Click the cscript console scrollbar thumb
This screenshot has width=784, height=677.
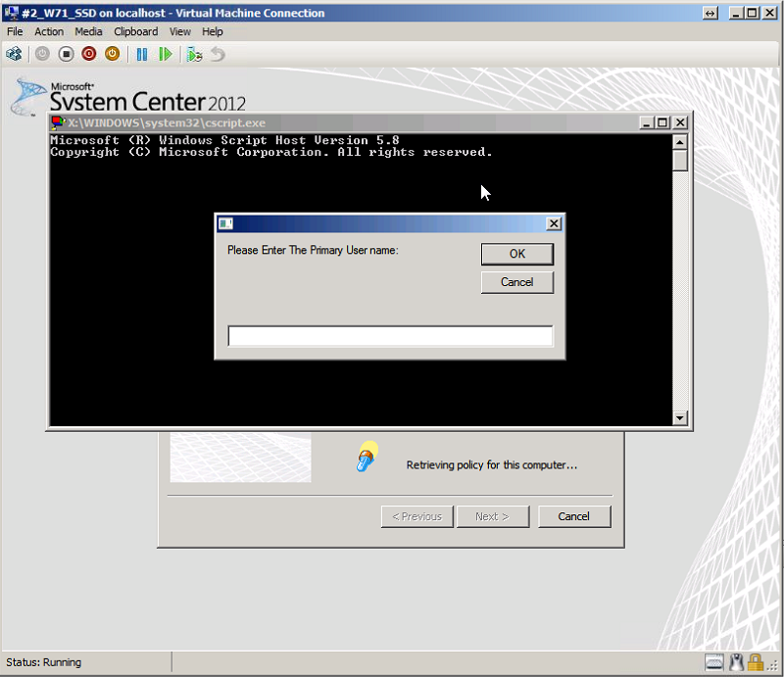point(679,161)
